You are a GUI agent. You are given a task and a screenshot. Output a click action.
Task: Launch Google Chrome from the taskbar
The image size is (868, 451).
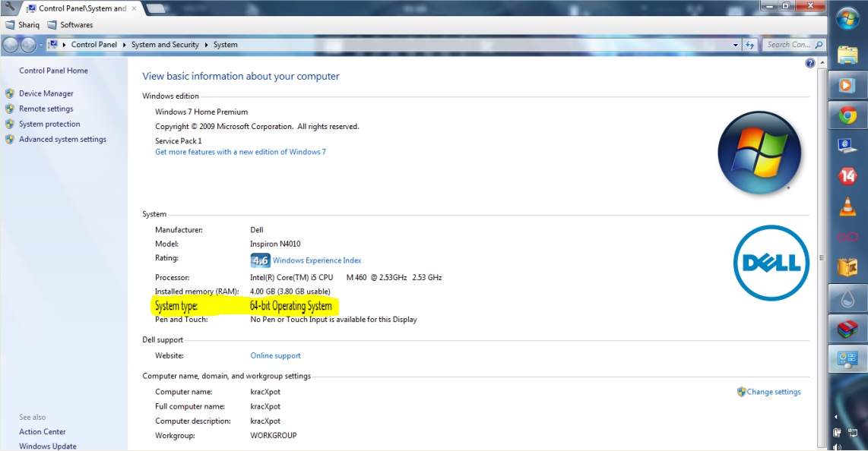point(847,115)
